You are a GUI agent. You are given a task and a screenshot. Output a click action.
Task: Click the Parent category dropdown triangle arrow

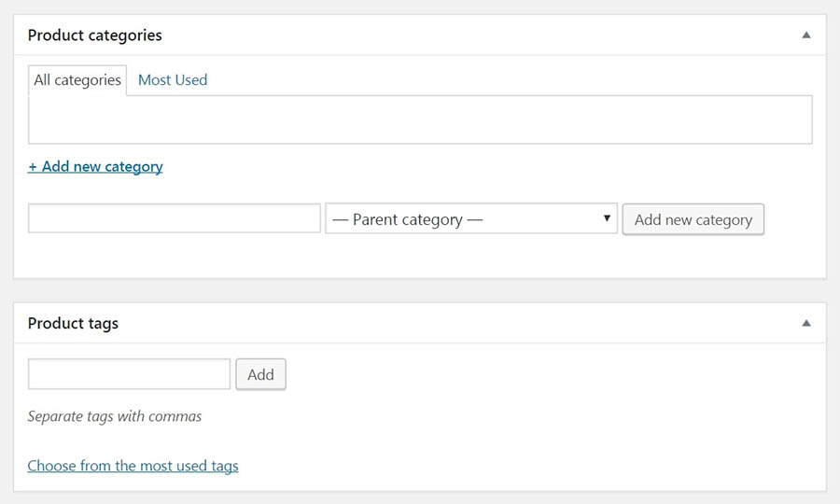coord(607,218)
